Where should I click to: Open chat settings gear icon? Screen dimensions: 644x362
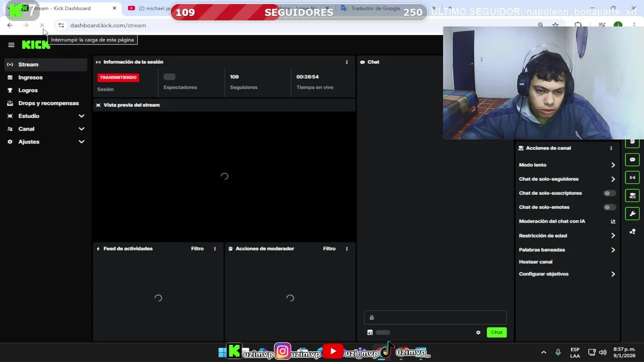tap(478, 332)
